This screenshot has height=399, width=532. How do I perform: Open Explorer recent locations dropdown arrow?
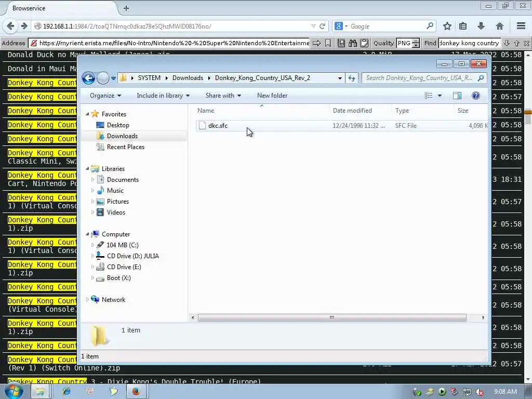(114, 78)
